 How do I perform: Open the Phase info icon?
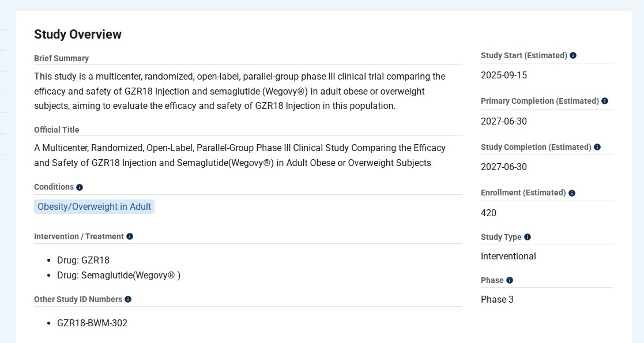pyautogui.click(x=510, y=280)
